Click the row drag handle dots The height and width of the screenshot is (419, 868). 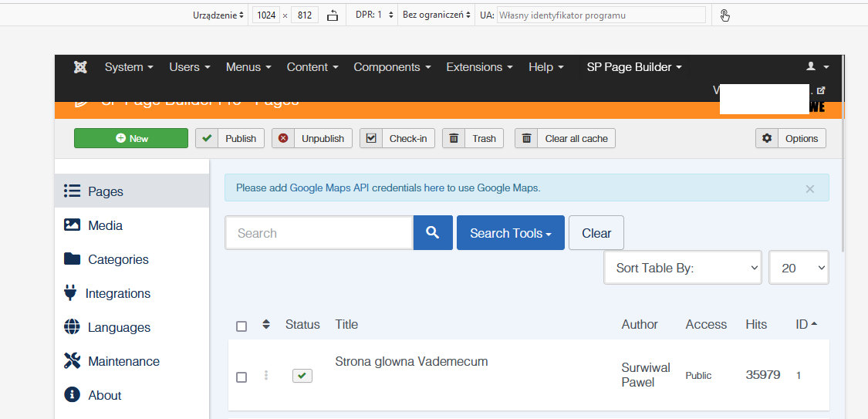(266, 376)
